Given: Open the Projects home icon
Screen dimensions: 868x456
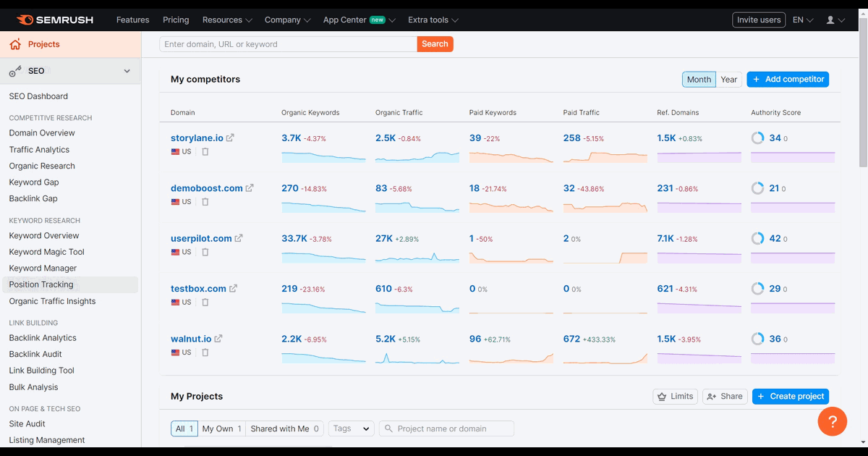Looking at the screenshot, I should pos(15,45).
